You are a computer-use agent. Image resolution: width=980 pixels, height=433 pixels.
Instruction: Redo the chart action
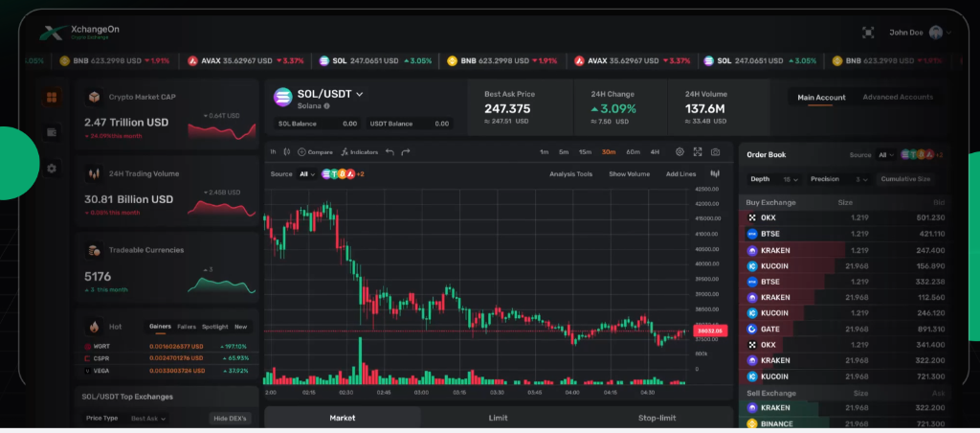coord(406,152)
